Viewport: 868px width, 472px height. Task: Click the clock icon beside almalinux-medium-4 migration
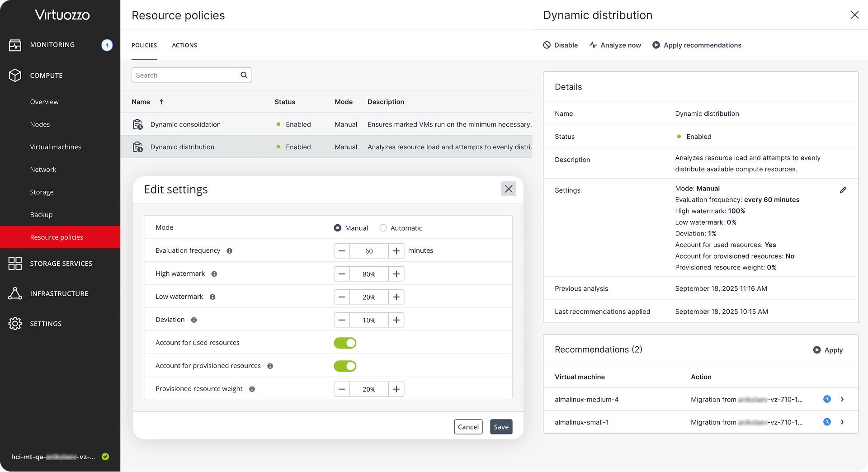click(x=827, y=399)
